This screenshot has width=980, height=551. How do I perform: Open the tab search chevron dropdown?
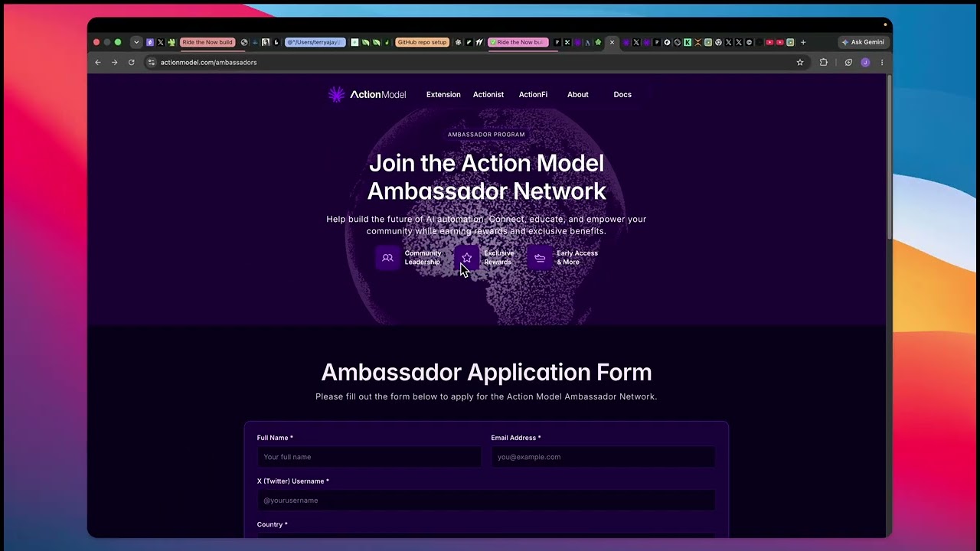136,42
